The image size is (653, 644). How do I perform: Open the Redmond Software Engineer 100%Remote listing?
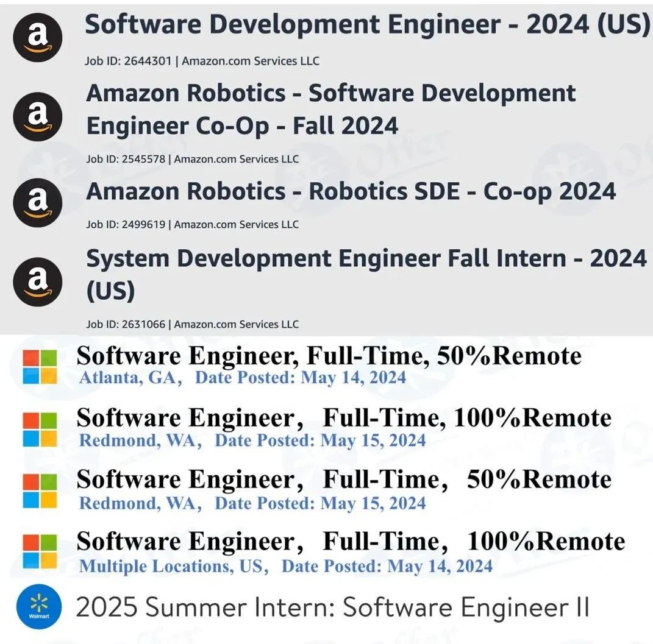(x=344, y=418)
